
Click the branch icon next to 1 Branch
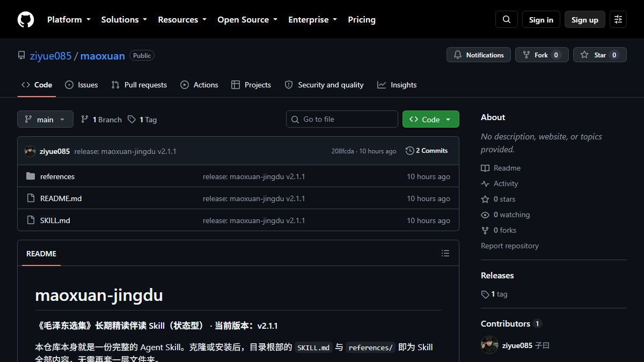click(x=85, y=120)
